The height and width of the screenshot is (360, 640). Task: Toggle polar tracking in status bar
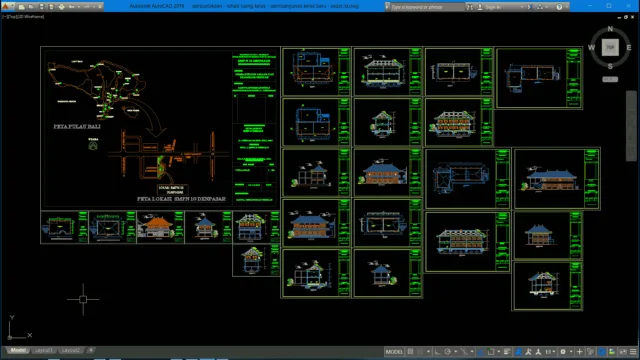click(447, 352)
